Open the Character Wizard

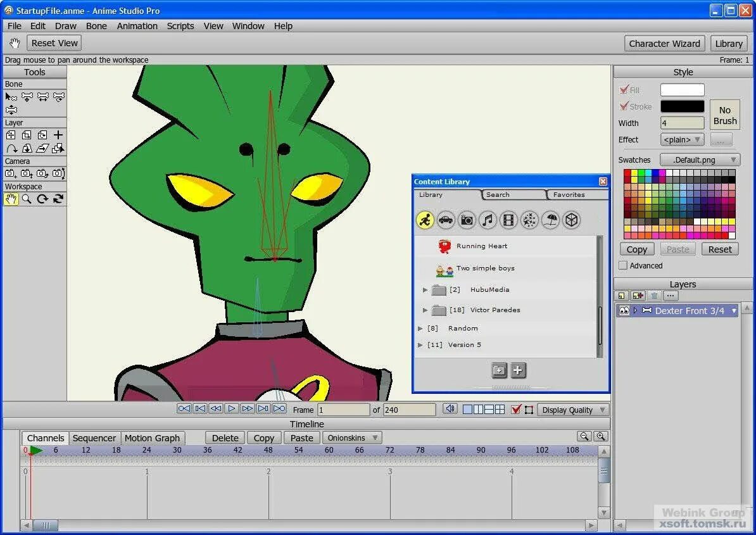coord(664,44)
